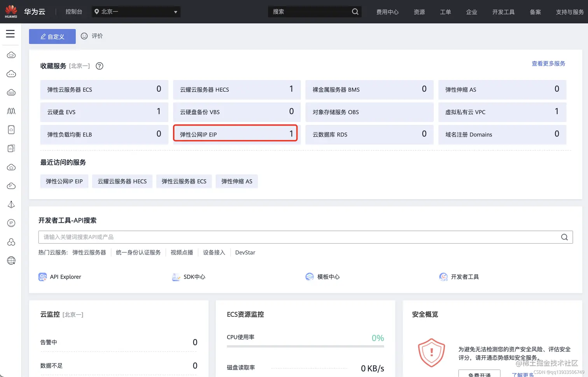Viewport: 588px width, 377px height.
Task: Open the 虚拟私有云 VPC service card
Action: click(502, 112)
